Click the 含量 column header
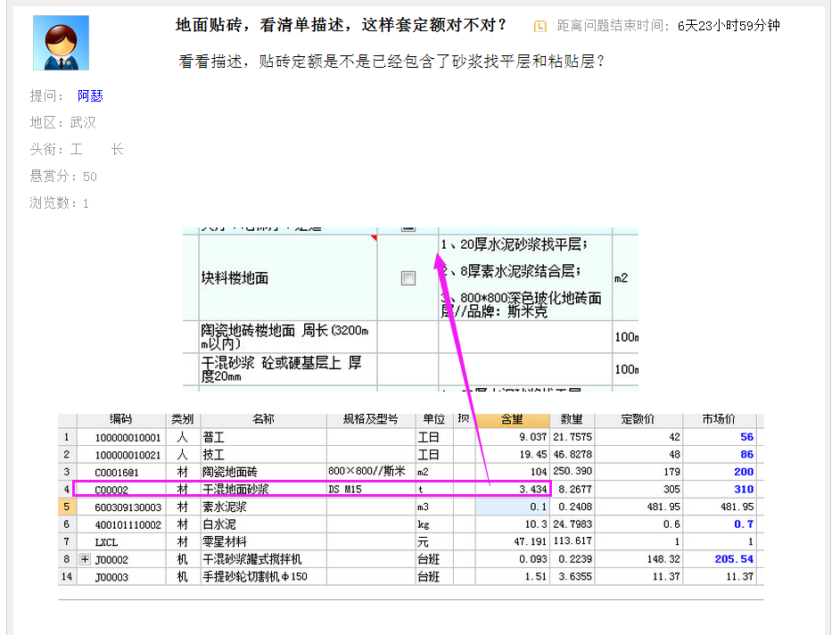The width and height of the screenshot is (840, 635). click(512, 419)
